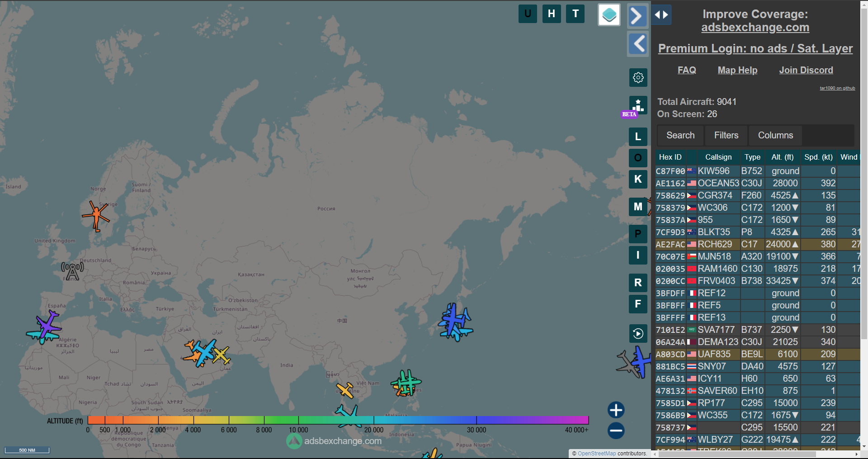Screen dimensions: 868x459
Task: Sort by Spd. (kt) column header
Action: [x=818, y=157]
